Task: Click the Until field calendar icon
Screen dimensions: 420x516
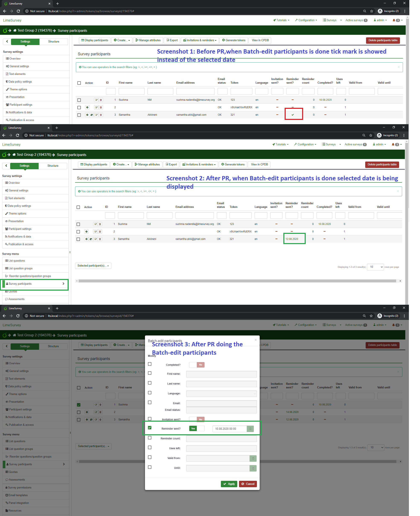Action: 253,468
